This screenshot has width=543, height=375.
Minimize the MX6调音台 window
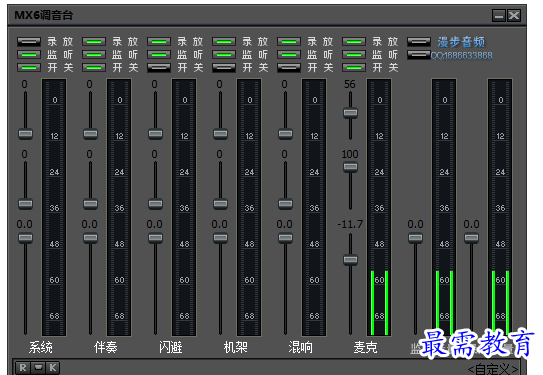499,16
